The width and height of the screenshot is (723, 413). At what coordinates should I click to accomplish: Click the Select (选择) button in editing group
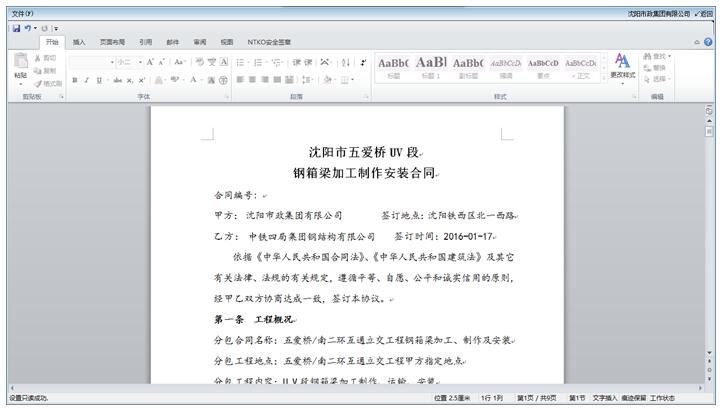[657, 79]
